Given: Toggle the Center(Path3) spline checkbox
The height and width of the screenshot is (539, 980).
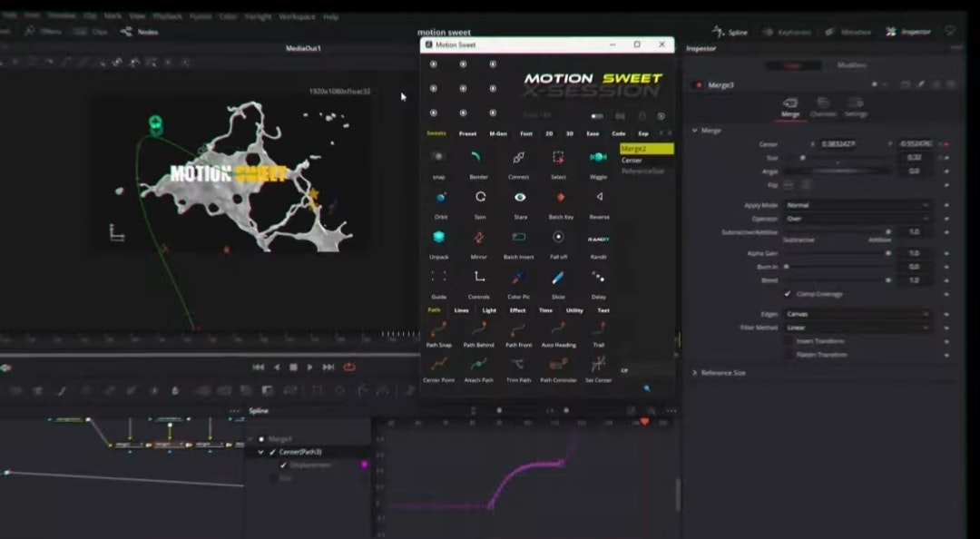Looking at the screenshot, I should (272, 452).
